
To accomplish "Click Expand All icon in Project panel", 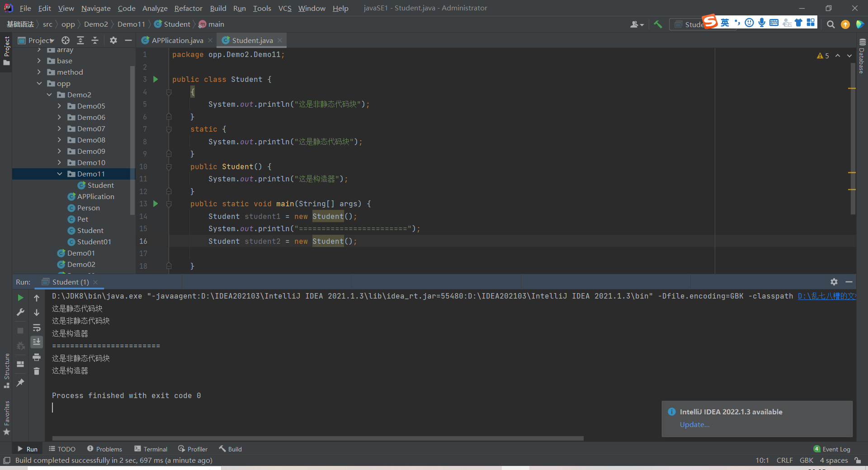I will [80, 40].
